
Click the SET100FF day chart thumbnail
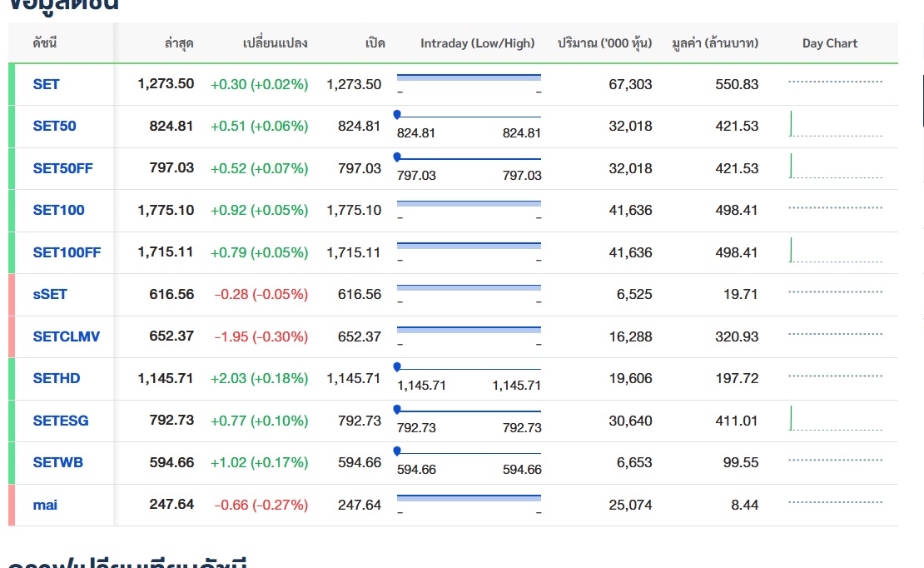tap(835, 250)
